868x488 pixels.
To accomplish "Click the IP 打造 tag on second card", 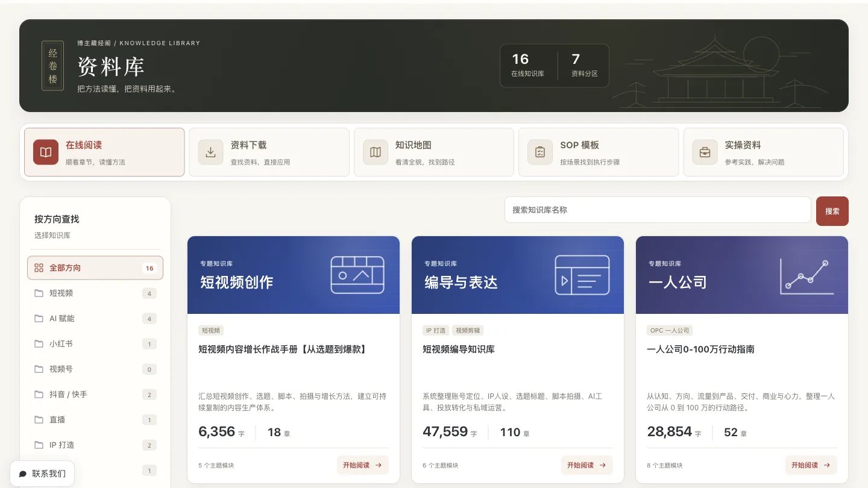I will click(x=436, y=331).
